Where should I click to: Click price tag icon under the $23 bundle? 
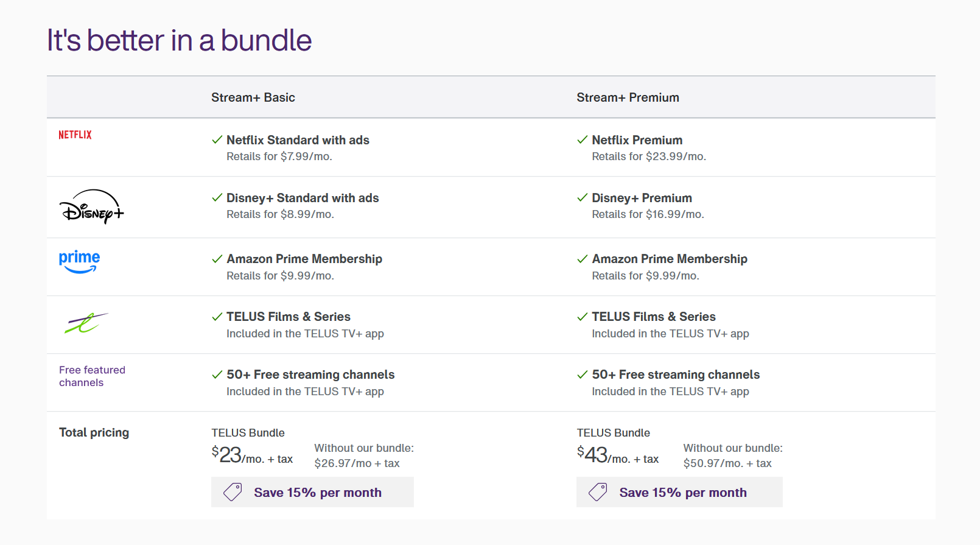(x=233, y=492)
